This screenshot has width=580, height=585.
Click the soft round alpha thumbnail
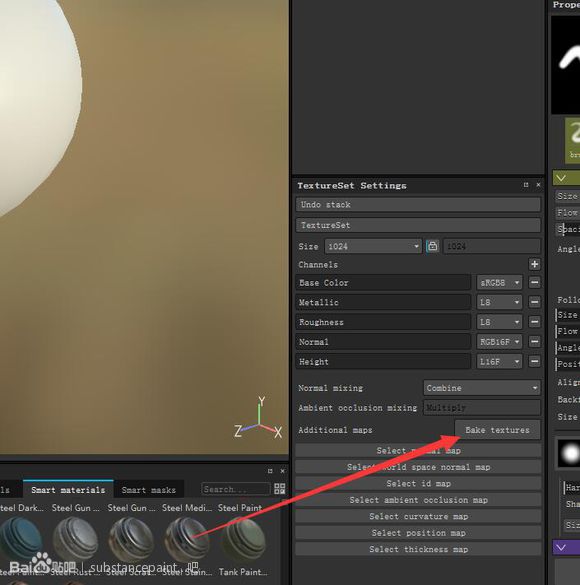pos(569,453)
